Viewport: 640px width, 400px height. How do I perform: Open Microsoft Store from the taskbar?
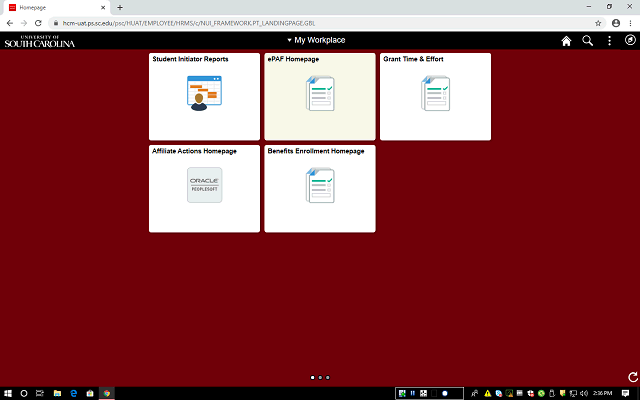point(90,393)
